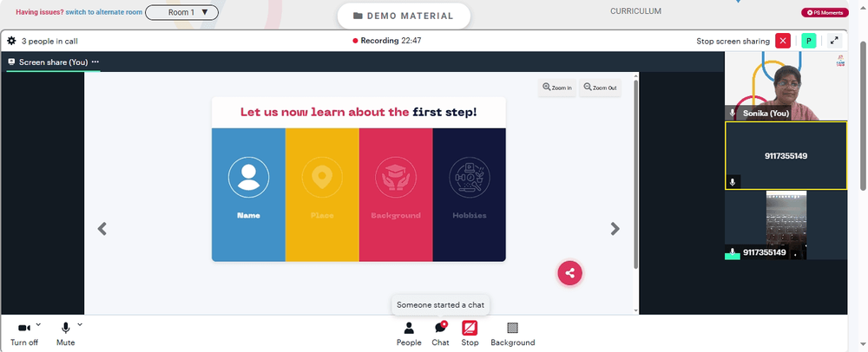Stop screen sharing from bottom toolbar

pyautogui.click(x=470, y=335)
